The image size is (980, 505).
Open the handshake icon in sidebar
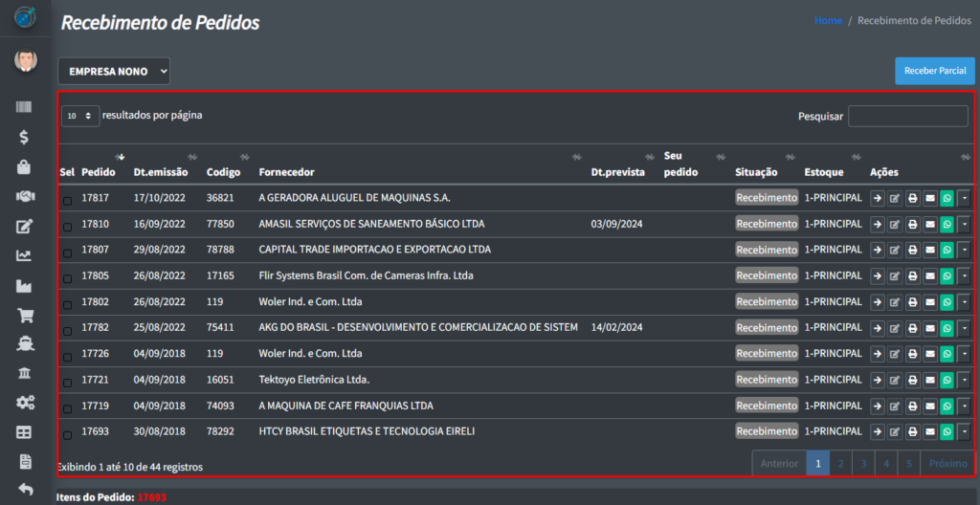pos(25,196)
